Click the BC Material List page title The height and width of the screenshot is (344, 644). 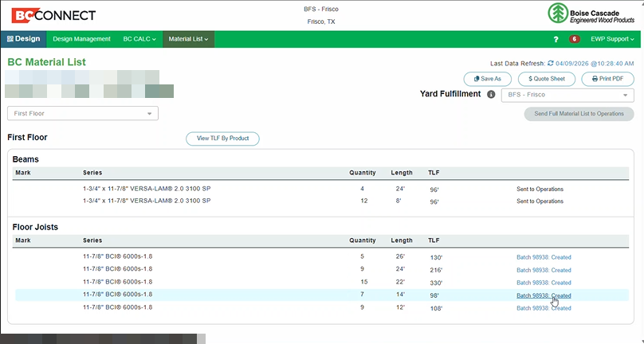click(x=46, y=62)
